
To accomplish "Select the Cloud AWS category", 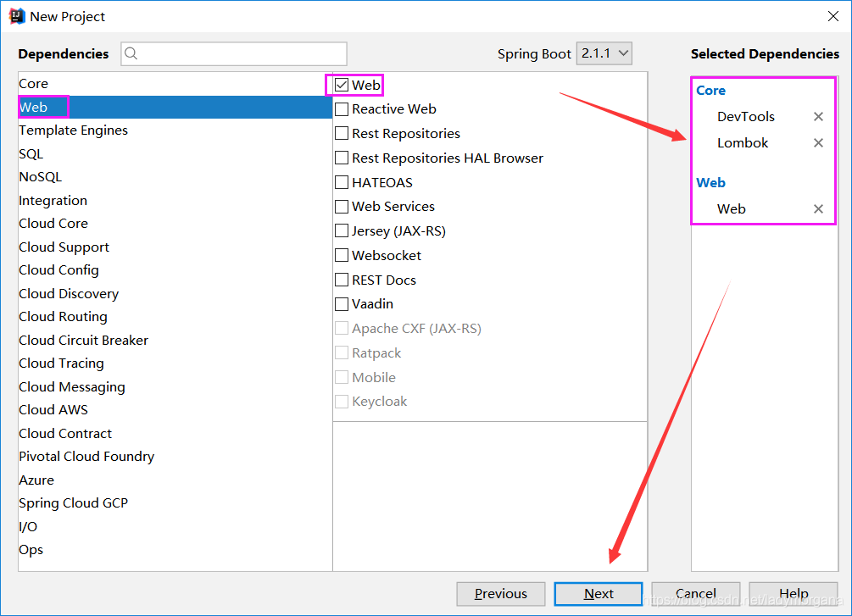I will (175, 409).
